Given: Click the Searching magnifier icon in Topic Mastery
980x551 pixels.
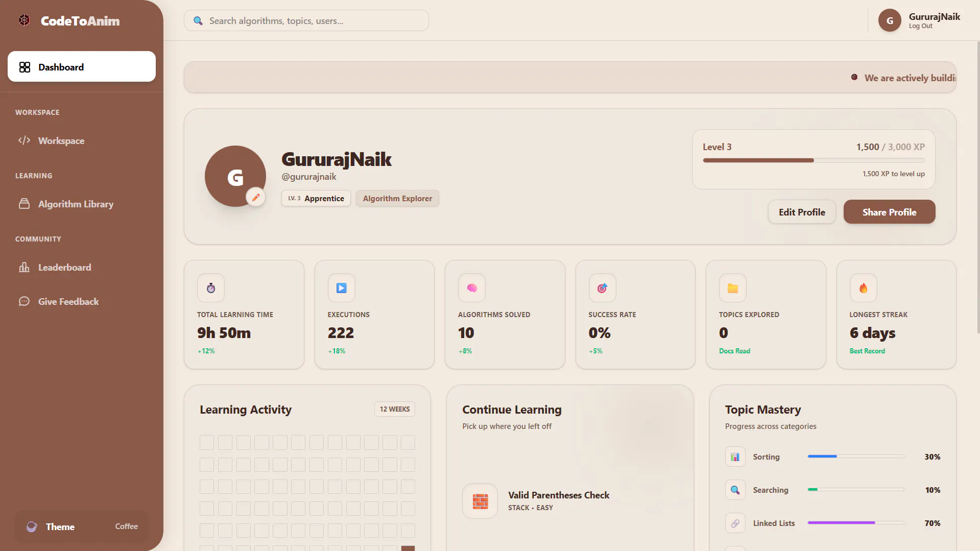Looking at the screenshot, I should (x=735, y=490).
